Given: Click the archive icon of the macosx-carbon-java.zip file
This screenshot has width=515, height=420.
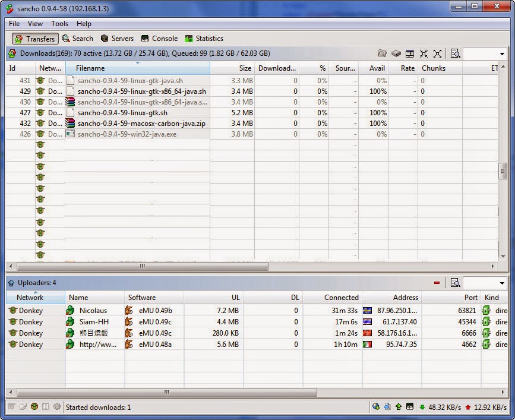Looking at the screenshot, I should [x=70, y=123].
